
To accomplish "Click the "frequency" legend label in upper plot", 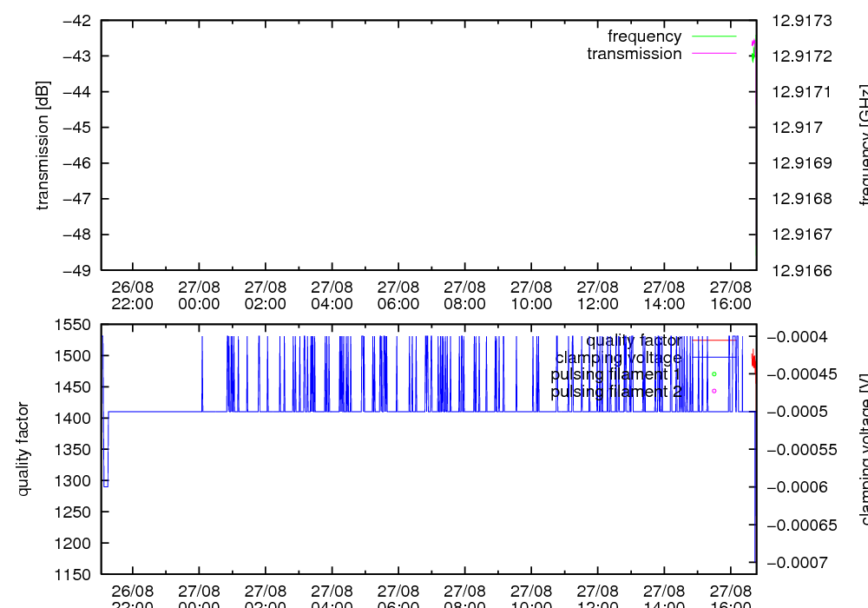I will [644, 36].
